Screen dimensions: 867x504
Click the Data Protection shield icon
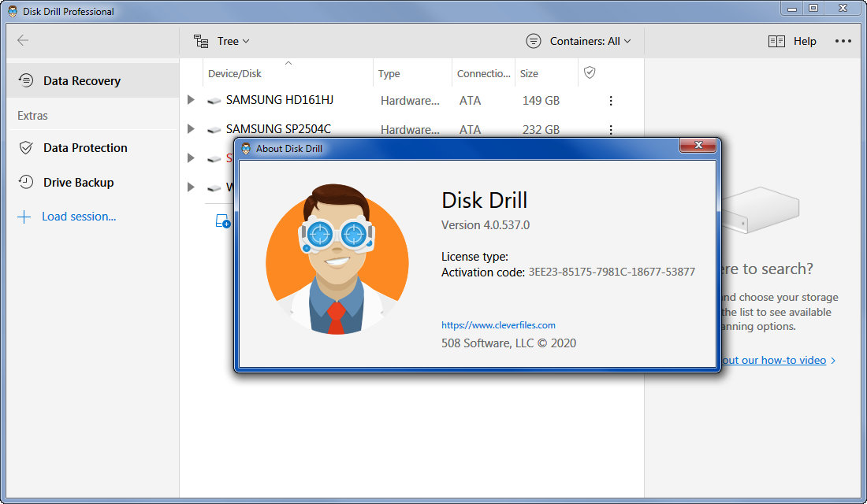click(26, 147)
